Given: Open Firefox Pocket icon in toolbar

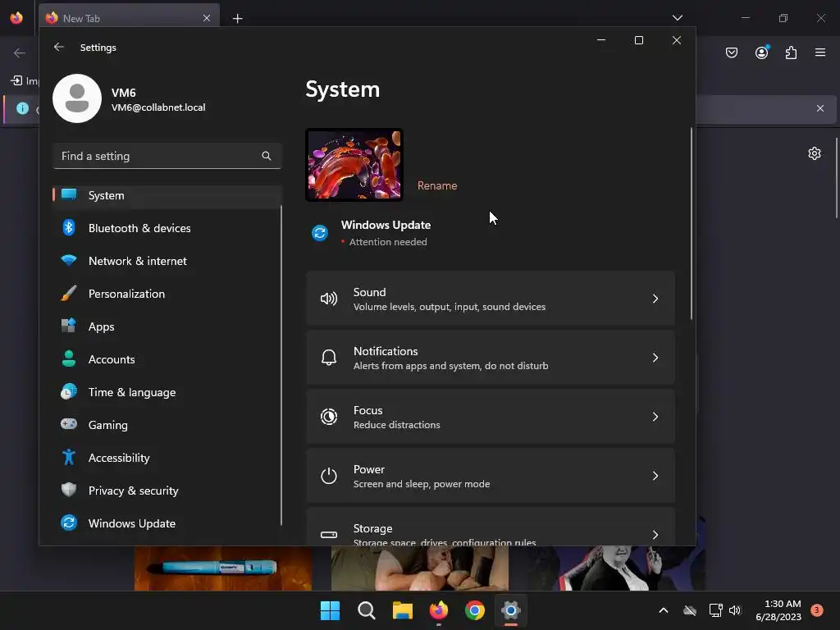Looking at the screenshot, I should pos(732,52).
